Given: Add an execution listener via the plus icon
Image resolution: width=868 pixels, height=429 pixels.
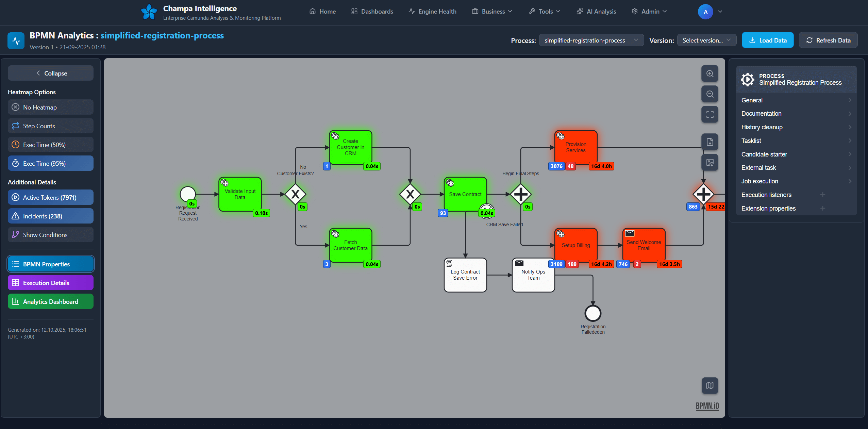Looking at the screenshot, I should [x=823, y=195].
